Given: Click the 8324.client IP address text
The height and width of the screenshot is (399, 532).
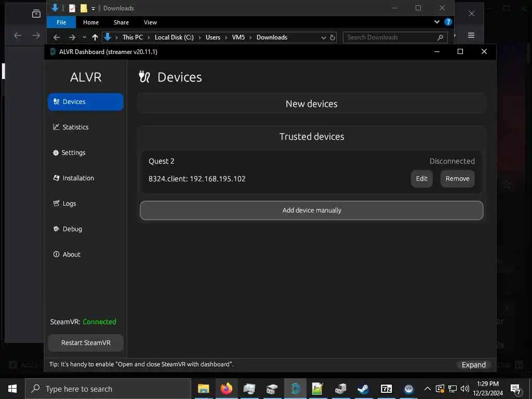Looking at the screenshot, I should click(197, 179).
